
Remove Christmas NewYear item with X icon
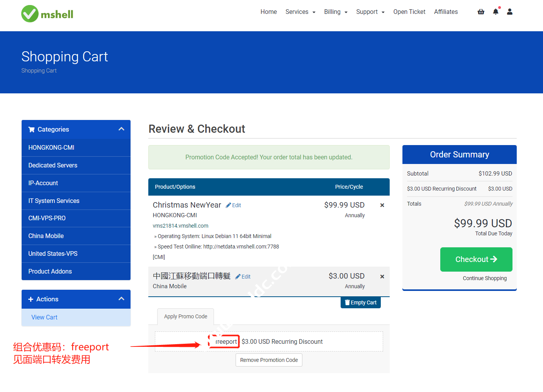point(382,205)
